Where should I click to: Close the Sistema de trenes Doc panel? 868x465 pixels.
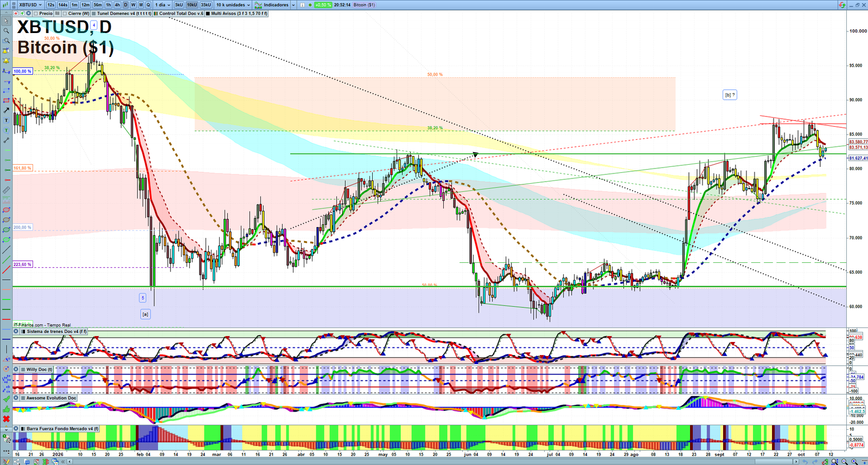tap(16, 331)
